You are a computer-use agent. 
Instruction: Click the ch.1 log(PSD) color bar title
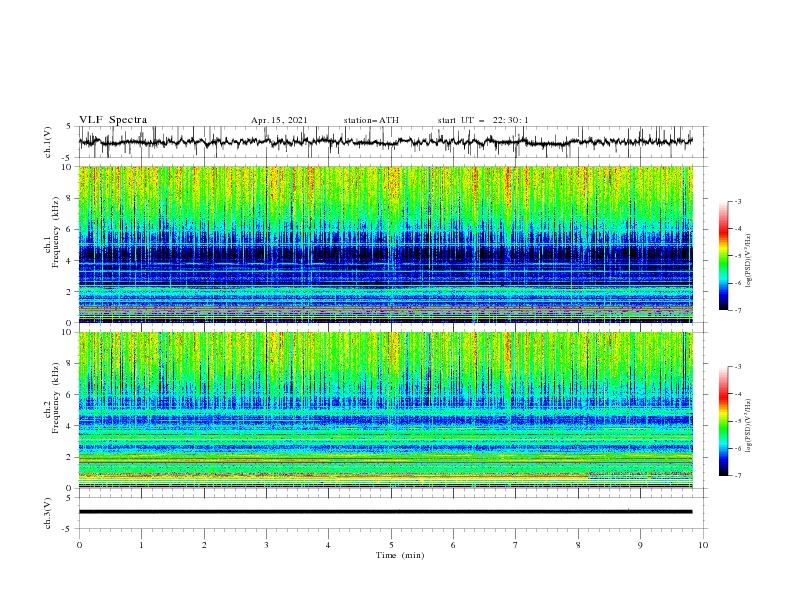[749, 261]
